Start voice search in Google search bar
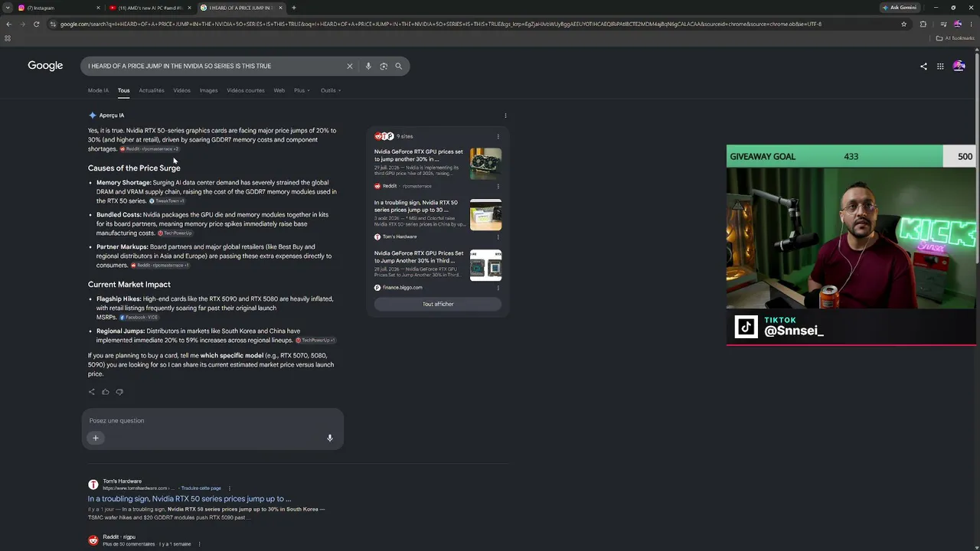The width and height of the screenshot is (980, 551). click(368, 66)
